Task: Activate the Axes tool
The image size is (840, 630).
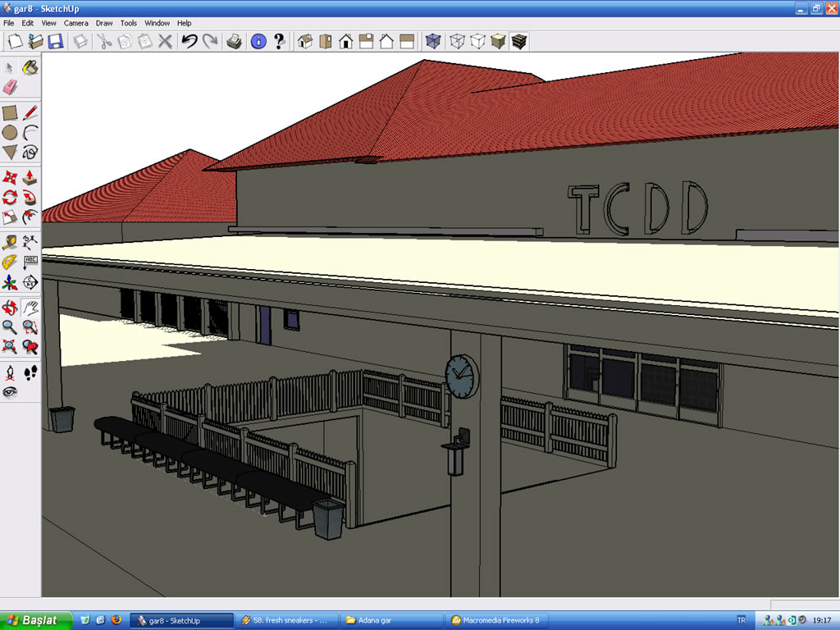Action: tap(10, 282)
